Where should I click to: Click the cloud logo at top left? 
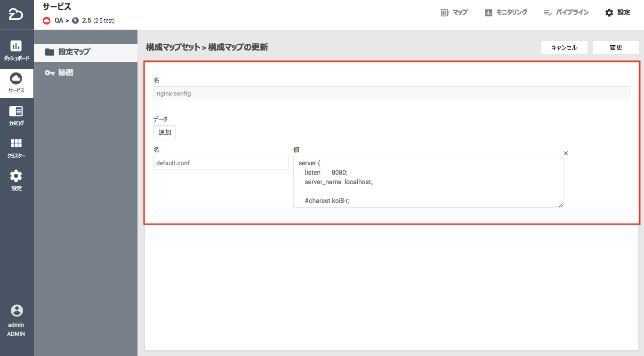pos(16,14)
